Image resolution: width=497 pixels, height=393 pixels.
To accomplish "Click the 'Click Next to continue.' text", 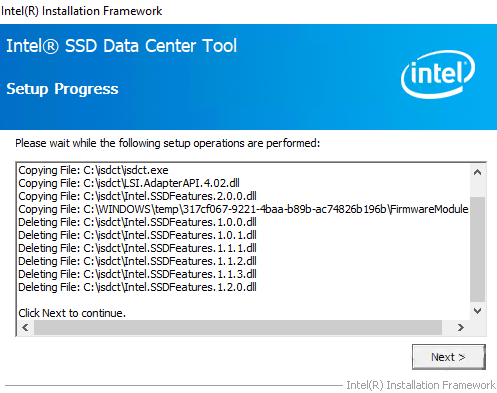I will click(72, 313).
